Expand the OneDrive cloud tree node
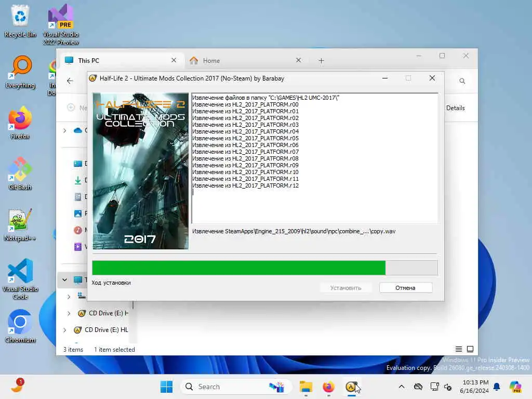The width and height of the screenshot is (532, 399). pos(64,130)
